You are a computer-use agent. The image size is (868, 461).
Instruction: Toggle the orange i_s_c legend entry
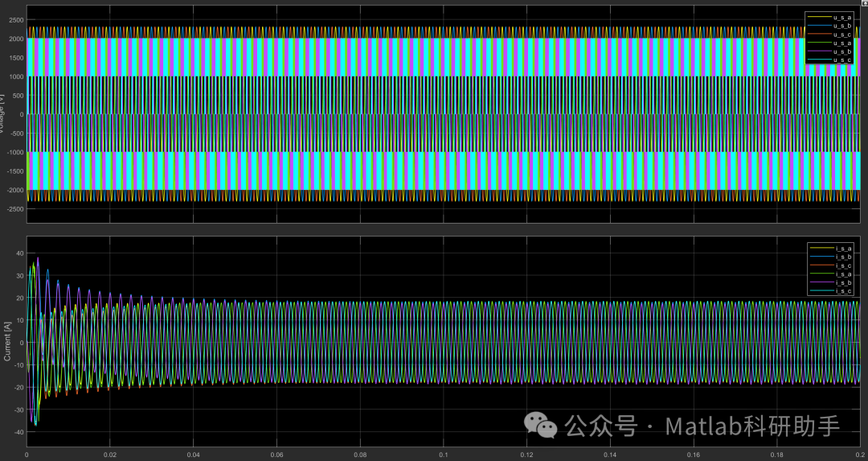click(x=830, y=265)
